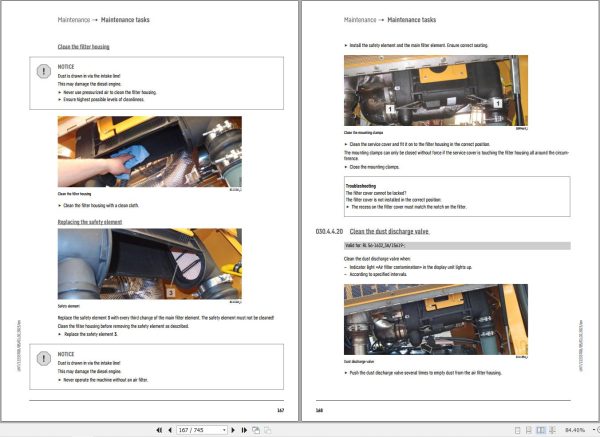Image resolution: width=600 pixels, height=437 pixels.
Task: Select two-page facing view
Action: [x=541, y=430]
